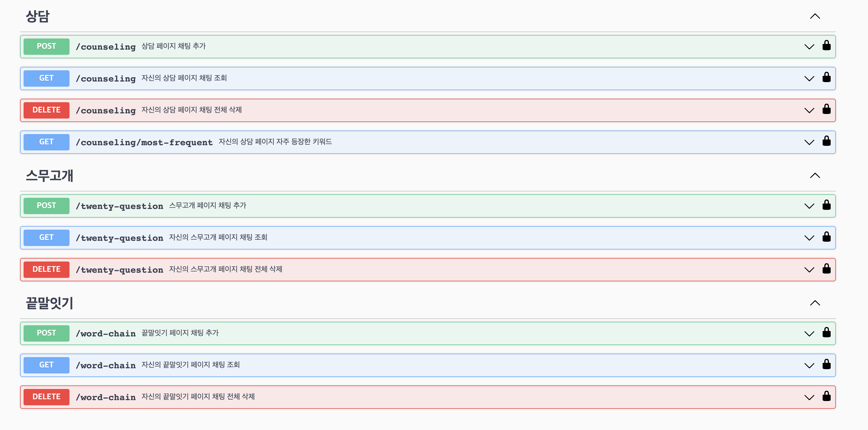Screen dimensions: 868x430
Task: Click the lock icon on POST /counseling
Action: [826, 45]
